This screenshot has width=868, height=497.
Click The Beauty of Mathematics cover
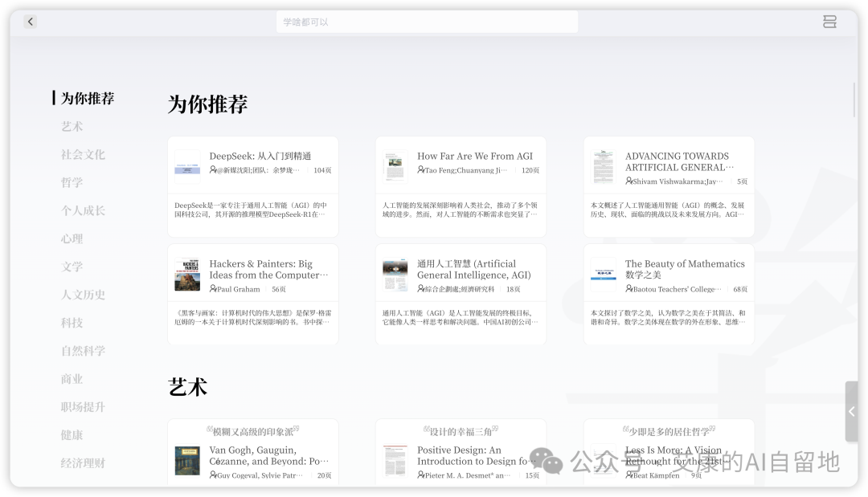[604, 273]
